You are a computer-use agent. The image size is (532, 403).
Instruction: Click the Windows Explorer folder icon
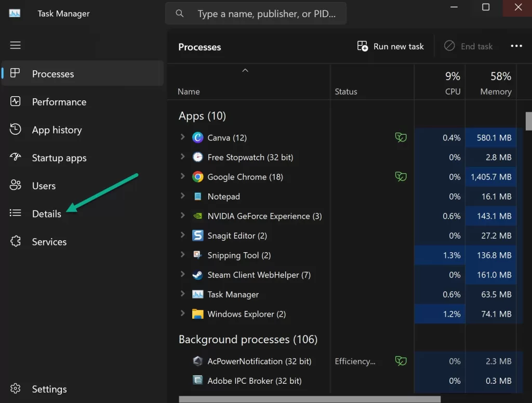click(198, 314)
